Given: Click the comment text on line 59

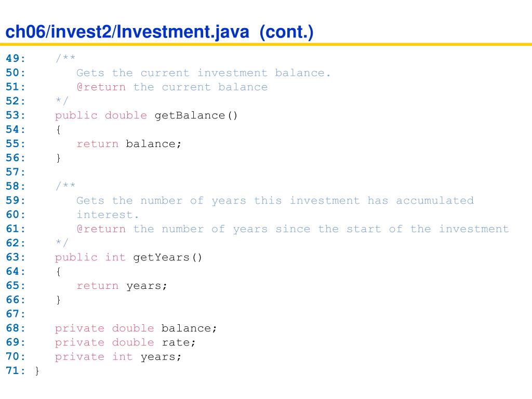Looking at the screenshot, I should click(x=275, y=201).
